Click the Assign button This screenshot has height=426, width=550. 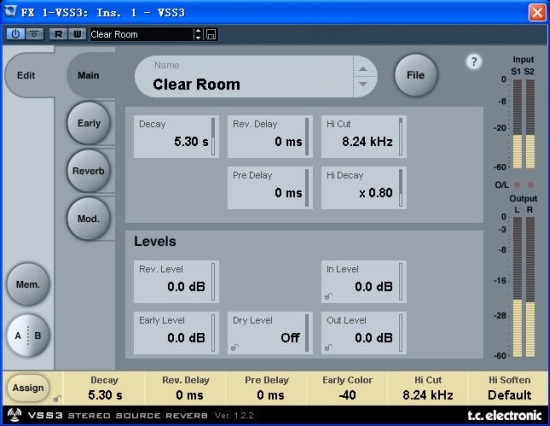(x=28, y=388)
